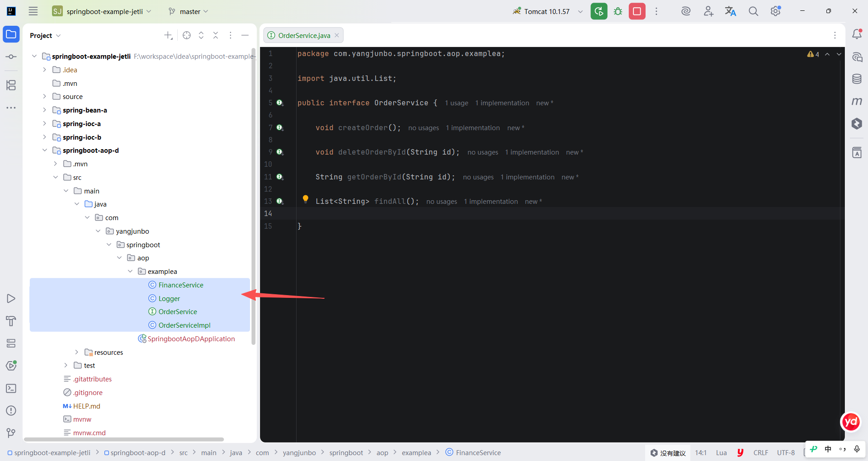868x461 pixels.
Task: Expand the test folder
Action: point(66,365)
